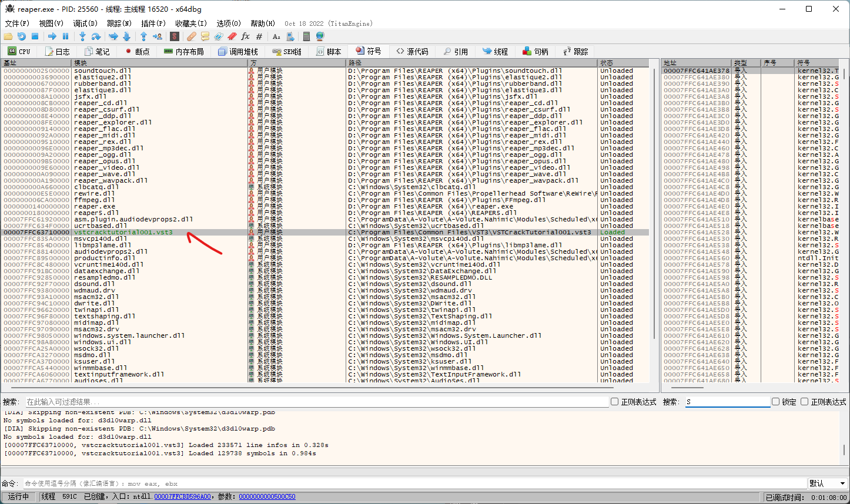850x504 pixels.
Task: Open the 插件(P) plugins menu
Action: (153, 23)
